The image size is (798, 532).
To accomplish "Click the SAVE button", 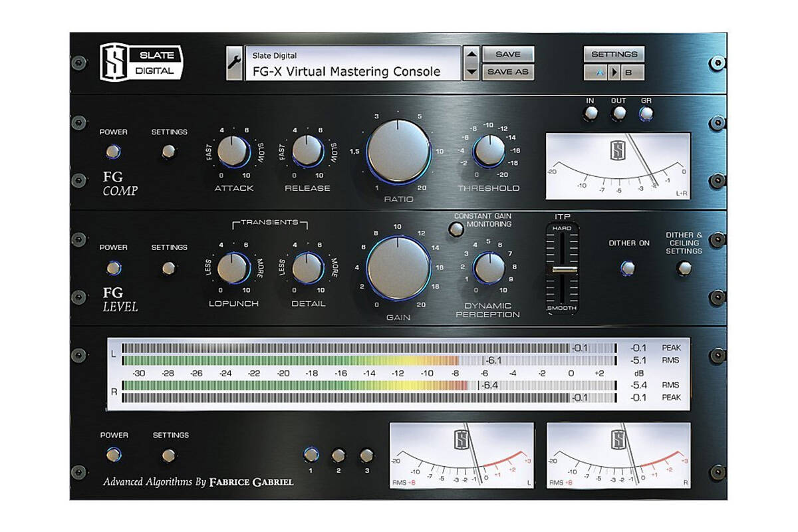I will 508,55.
